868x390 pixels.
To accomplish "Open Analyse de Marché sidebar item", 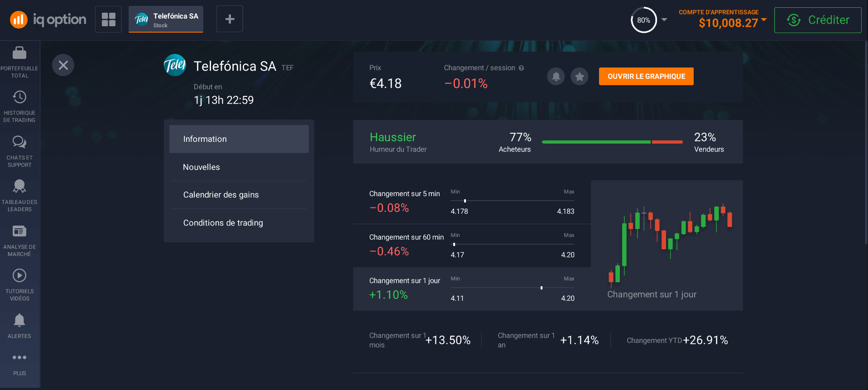I will point(19,241).
